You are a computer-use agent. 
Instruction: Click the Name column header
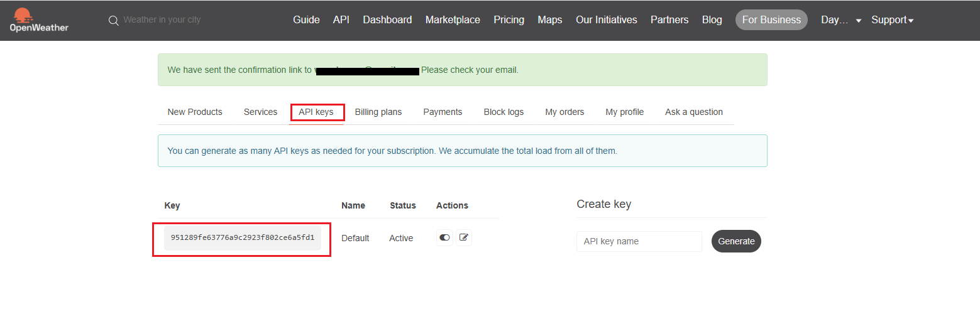pos(353,205)
